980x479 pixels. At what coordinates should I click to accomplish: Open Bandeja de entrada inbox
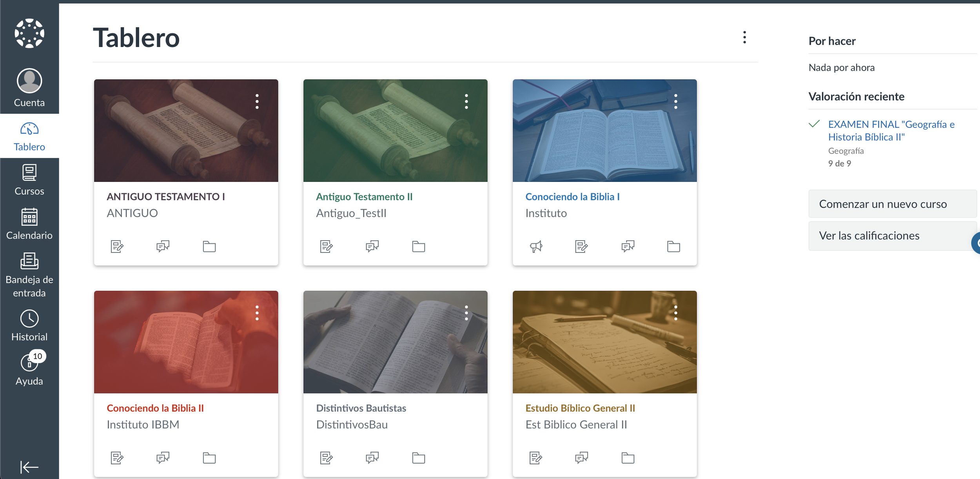coord(29,275)
